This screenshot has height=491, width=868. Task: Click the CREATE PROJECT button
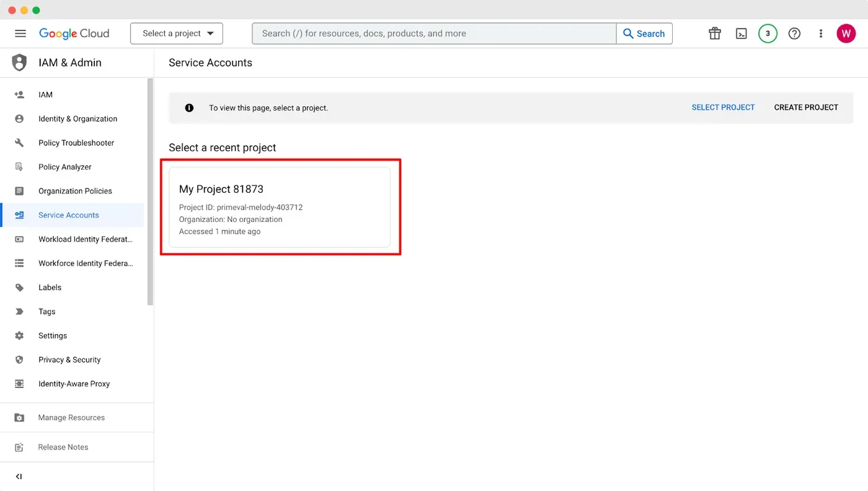coord(806,108)
